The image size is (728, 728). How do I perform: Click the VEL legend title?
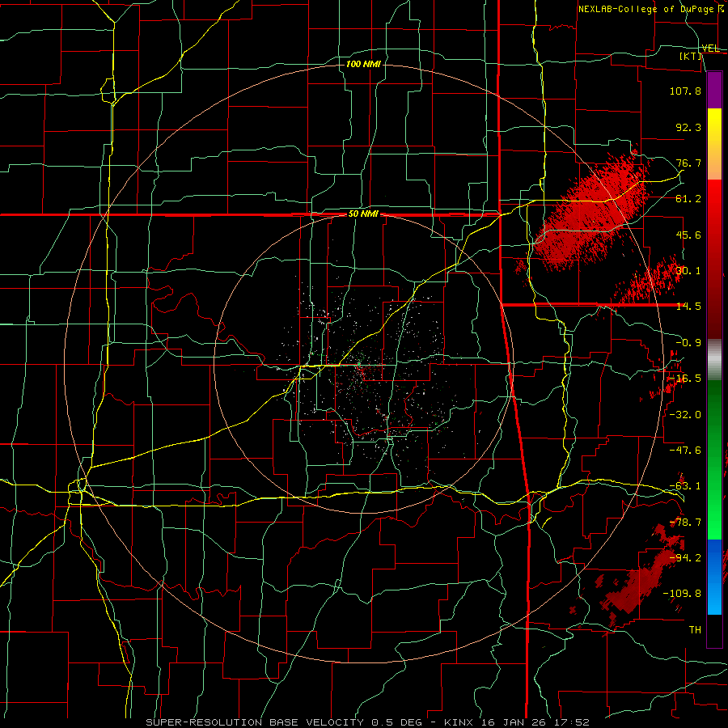710,49
